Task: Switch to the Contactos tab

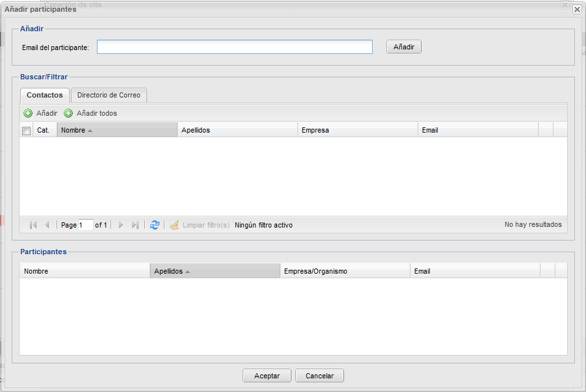Action: coord(44,95)
